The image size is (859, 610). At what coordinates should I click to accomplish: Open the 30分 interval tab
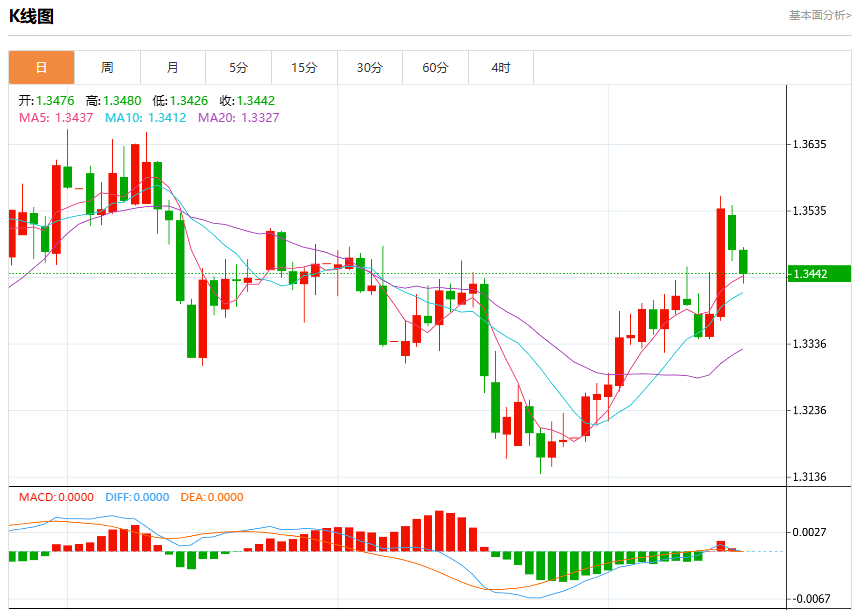(370, 67)
